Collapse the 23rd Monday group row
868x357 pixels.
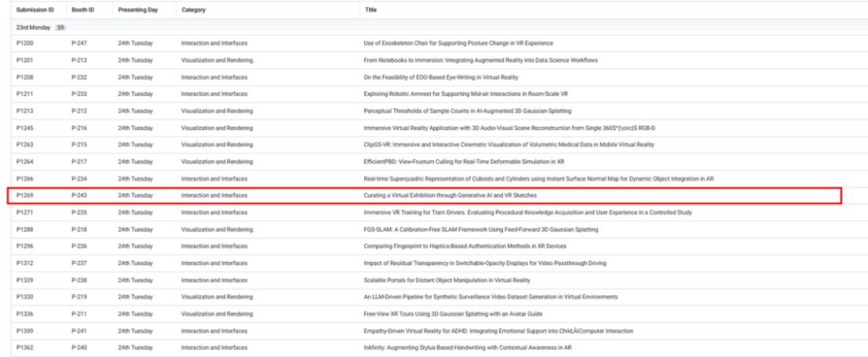coord(31,27)
